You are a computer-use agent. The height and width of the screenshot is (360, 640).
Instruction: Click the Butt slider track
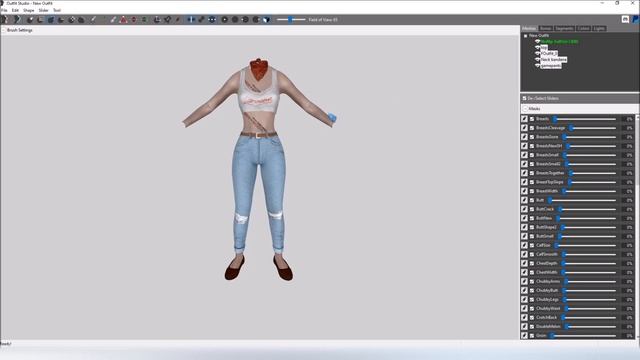pos(583,200)
